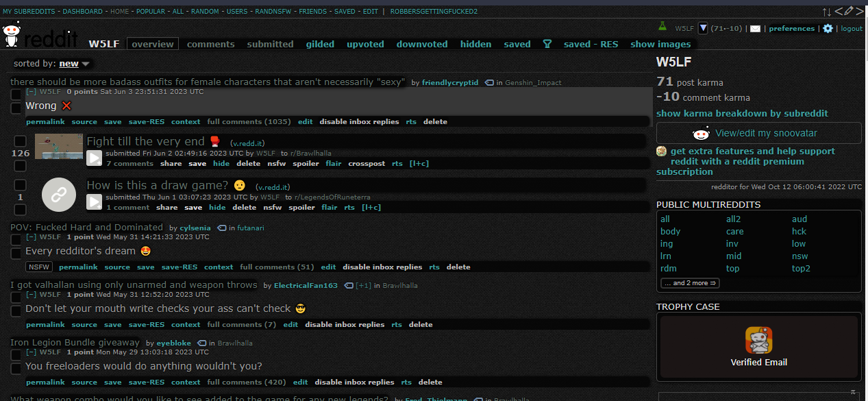Screen dimensions: 868x401
Task: Click the tag icon next to cylsenia
Action: pyautogui.click(x=221, y=228)
